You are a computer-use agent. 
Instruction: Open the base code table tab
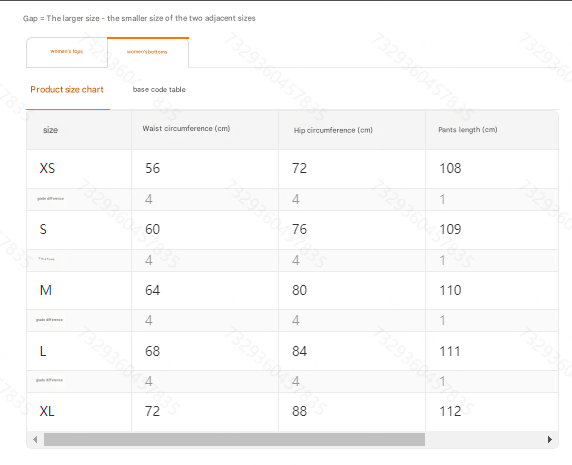[x=159, y=90]
